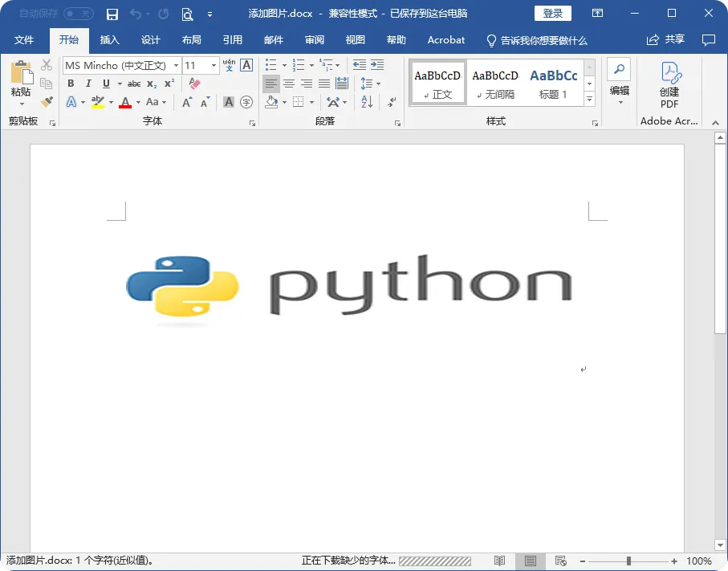This screenshot has height=571, width=728.
Task: Click the Undo arrow icon
Action: 136,14
